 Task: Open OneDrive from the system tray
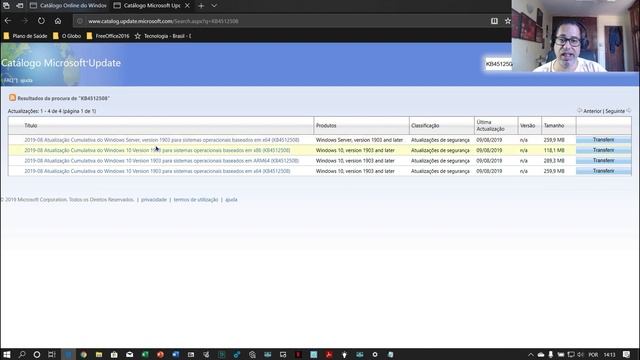[x=541, y=355]
